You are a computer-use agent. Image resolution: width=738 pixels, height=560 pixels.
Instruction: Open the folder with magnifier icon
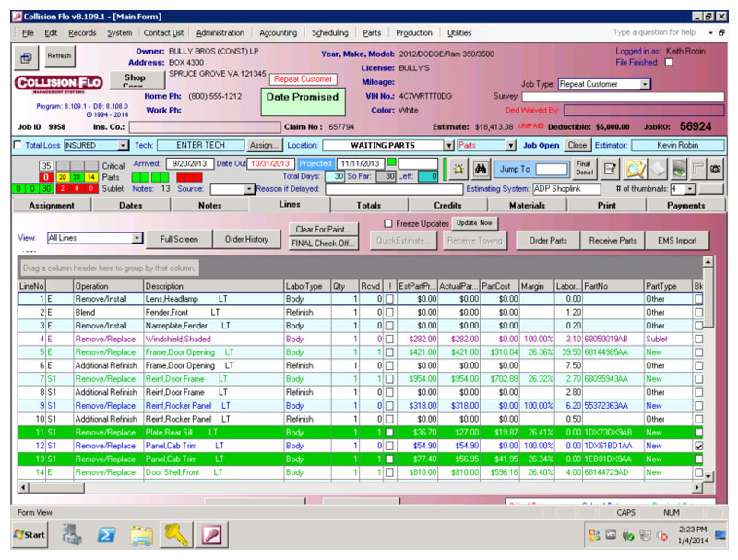coord(635,169)
